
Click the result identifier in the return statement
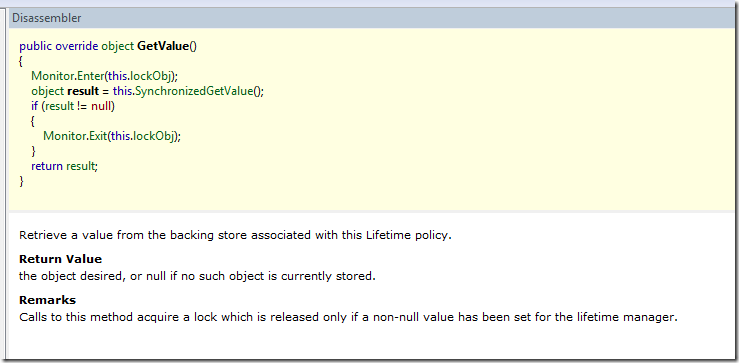[x=81, y=166]
